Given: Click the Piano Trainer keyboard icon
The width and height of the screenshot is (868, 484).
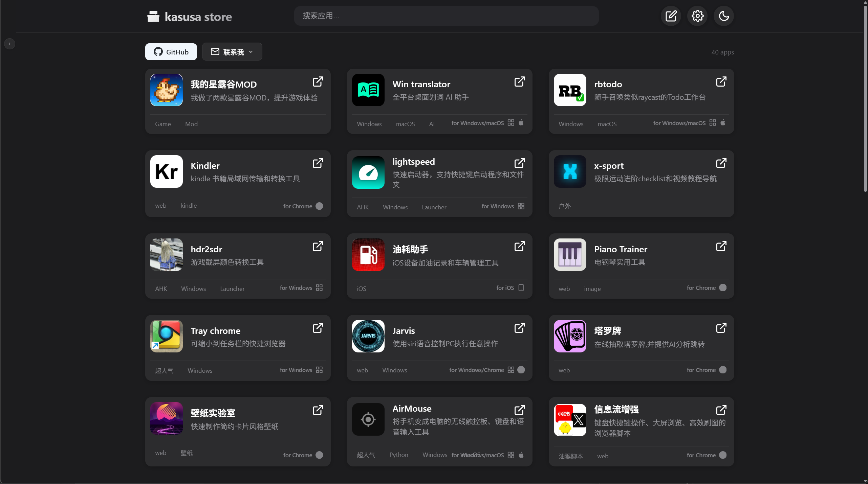Looking at the screenshot, I should tap(570, 255).
